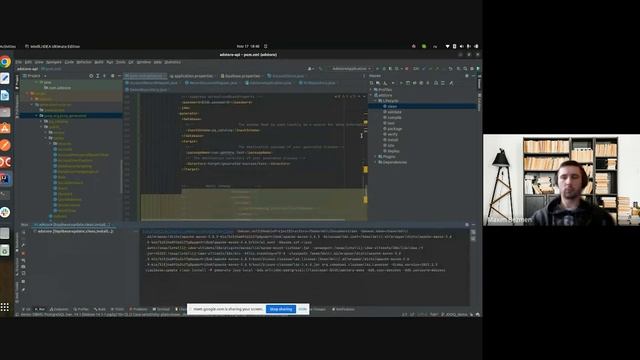Select the validate lifecycle goal
Viewport: 640px width, 360px height.
click(x=394, y=112)
